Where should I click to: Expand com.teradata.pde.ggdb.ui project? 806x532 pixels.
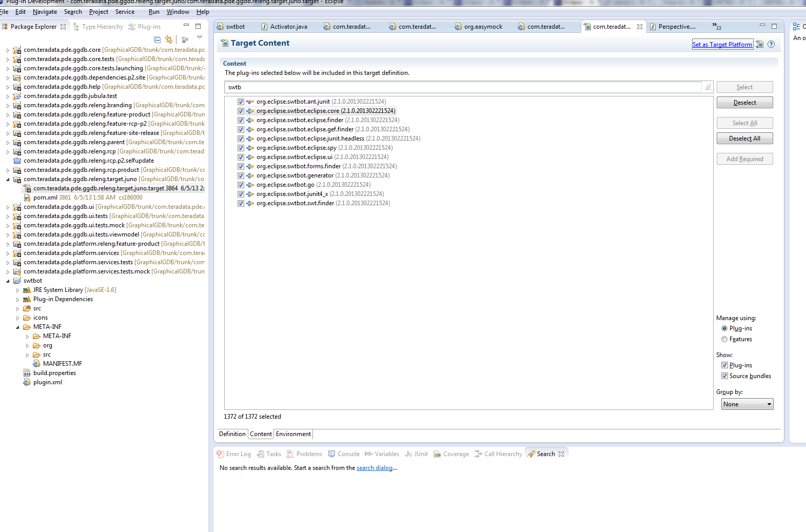pos(8,207)
